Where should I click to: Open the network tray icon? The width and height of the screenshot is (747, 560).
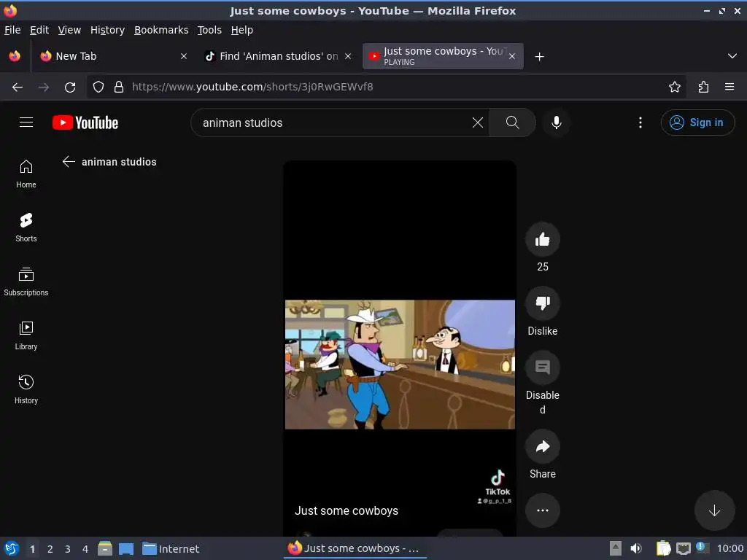[683, 548]
